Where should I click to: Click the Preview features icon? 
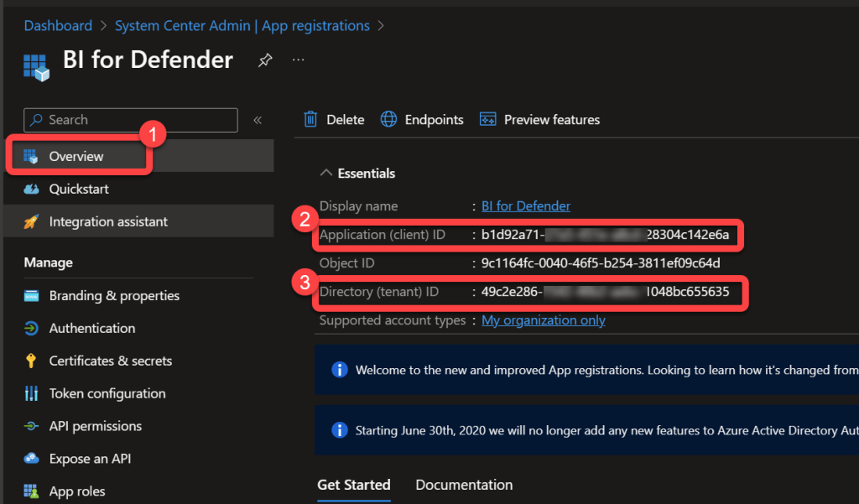coord(488,120)
